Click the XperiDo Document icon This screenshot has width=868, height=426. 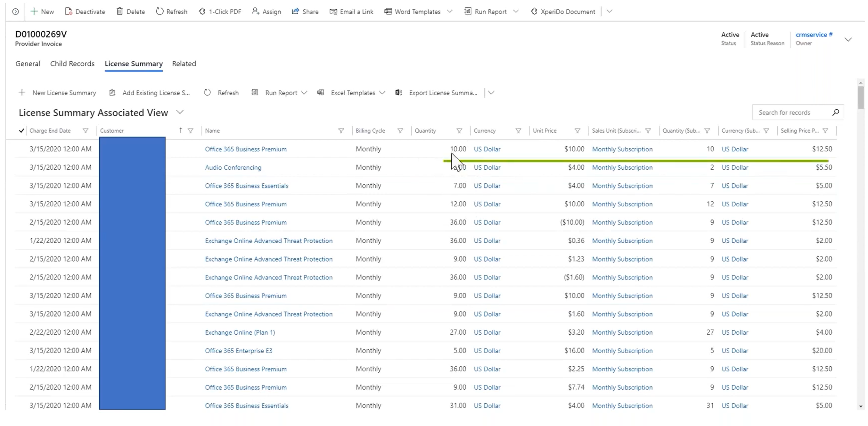point(534,12)
